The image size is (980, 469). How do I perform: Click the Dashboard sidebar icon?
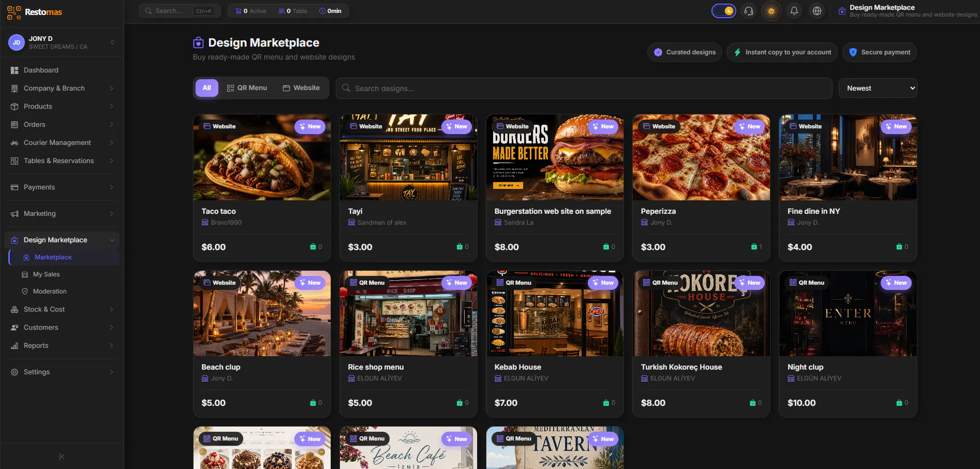tap(14, 70)
